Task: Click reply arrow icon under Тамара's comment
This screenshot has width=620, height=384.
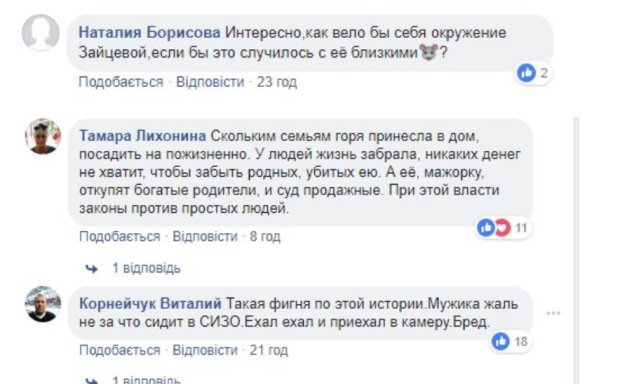Action: [92, 269]
